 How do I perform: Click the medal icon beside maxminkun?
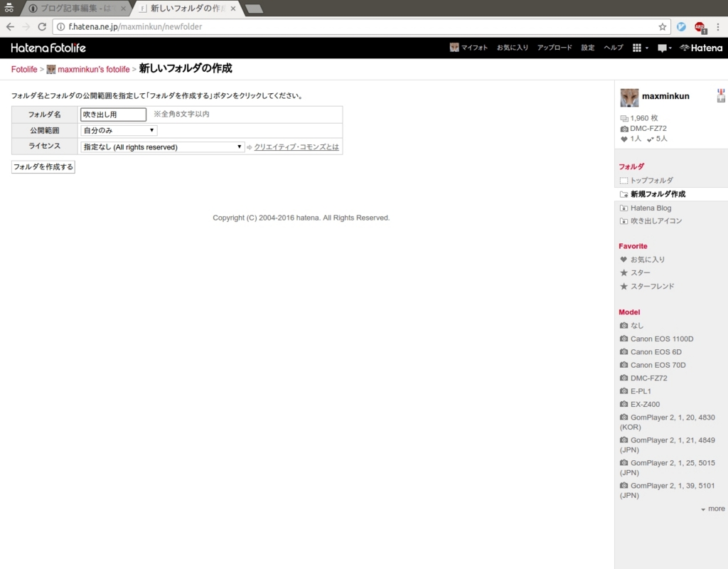pos(721,95)
